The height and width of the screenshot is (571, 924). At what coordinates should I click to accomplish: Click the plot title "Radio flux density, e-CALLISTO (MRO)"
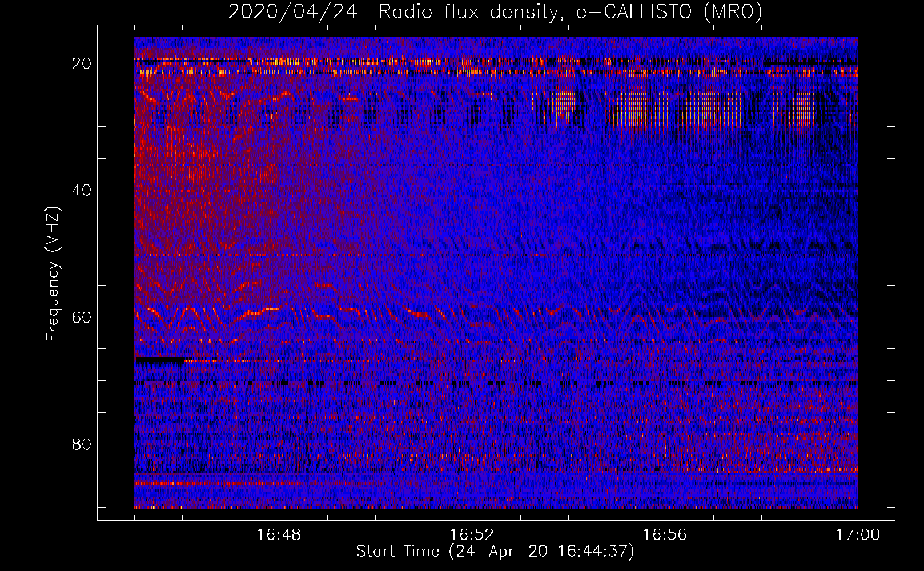coord(570,11)
